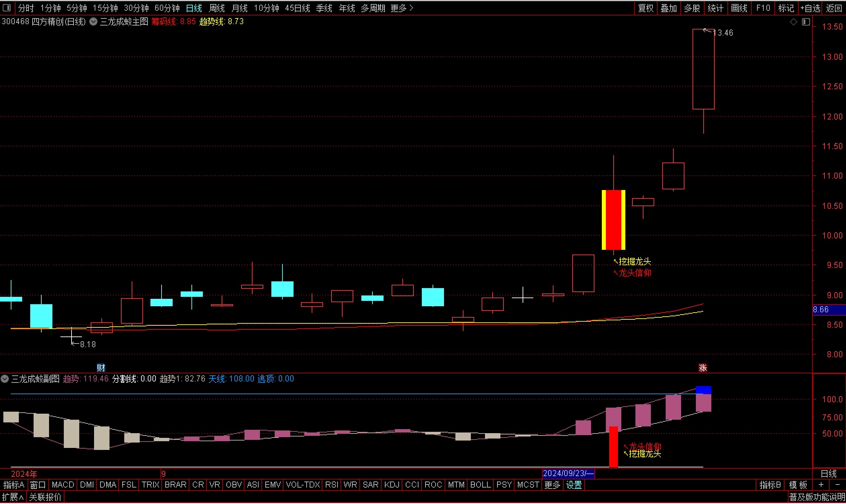This screenshot has width=846, height=504.
Task: Open indicator 设置 settings
Action: [574, 486]
